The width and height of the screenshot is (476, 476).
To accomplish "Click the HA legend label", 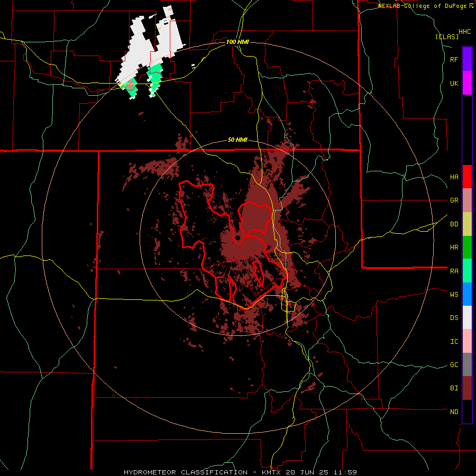I will [x=454, y=177].
